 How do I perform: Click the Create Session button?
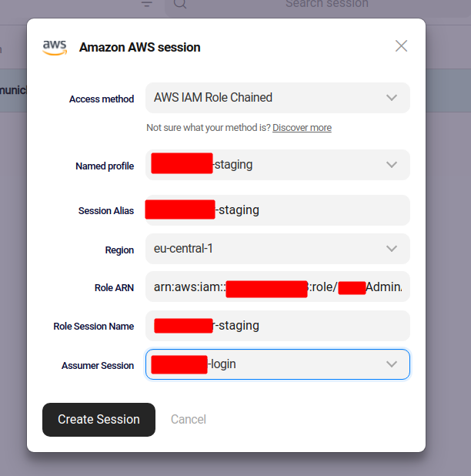[99, 420]
